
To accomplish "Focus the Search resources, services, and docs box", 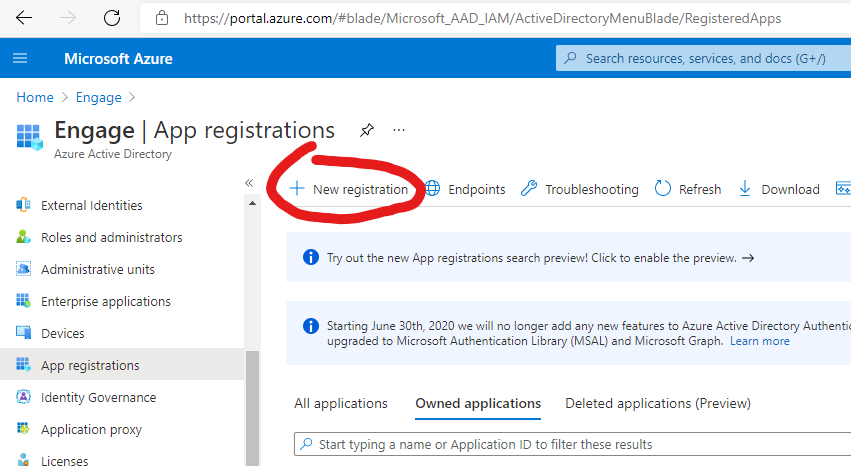I will [703, 58].
